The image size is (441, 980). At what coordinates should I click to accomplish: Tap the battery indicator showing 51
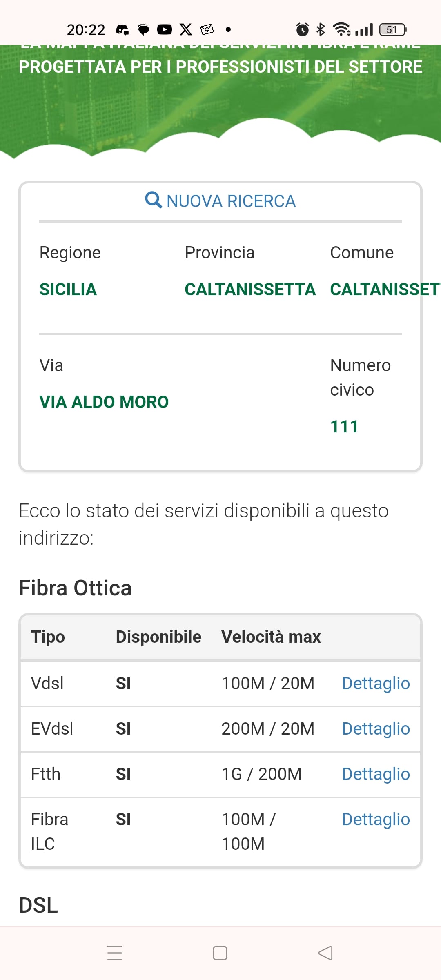point(393,29)
